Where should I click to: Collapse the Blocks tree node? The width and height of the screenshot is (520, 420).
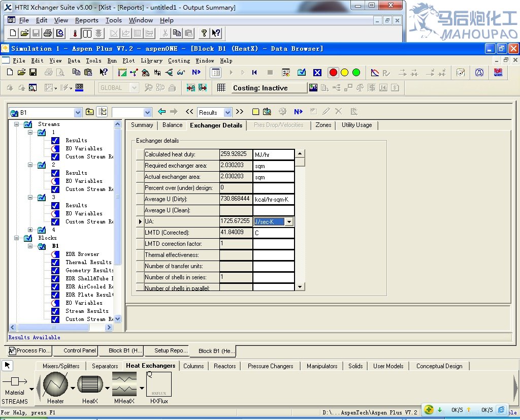(16, 238)
